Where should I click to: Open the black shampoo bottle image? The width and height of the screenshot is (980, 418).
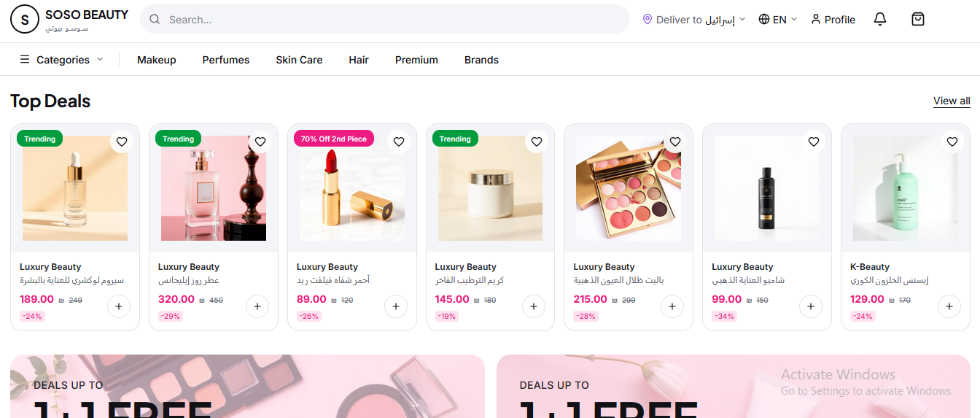tap(767, 188)
